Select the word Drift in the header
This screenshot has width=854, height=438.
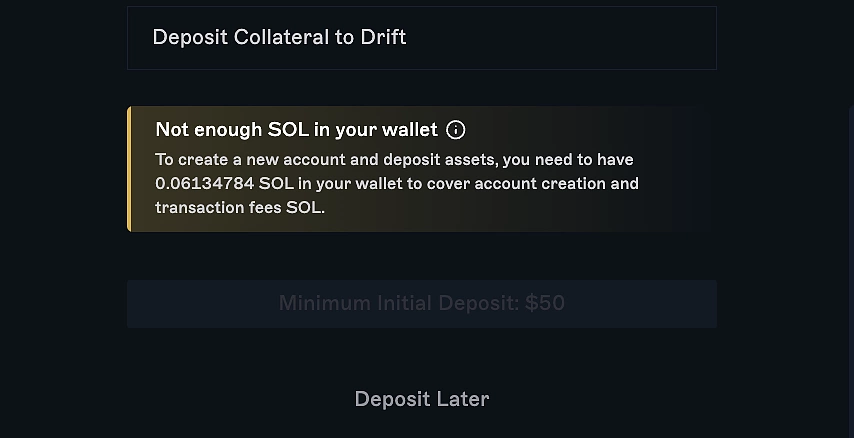pos(383,37)
